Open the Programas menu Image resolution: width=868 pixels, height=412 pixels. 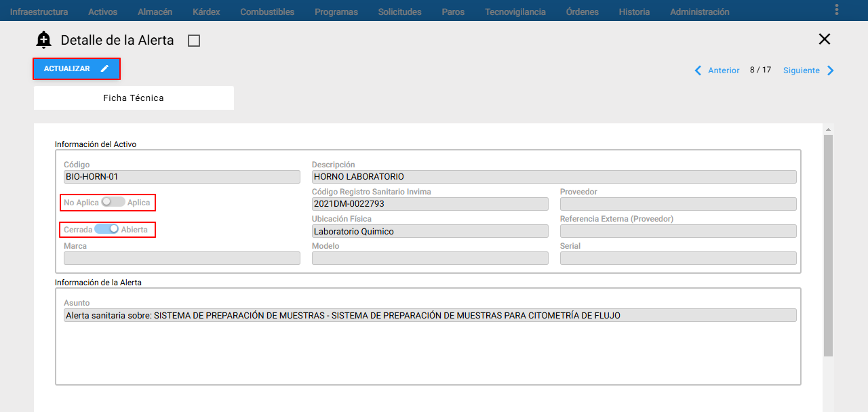click(336, 12)
